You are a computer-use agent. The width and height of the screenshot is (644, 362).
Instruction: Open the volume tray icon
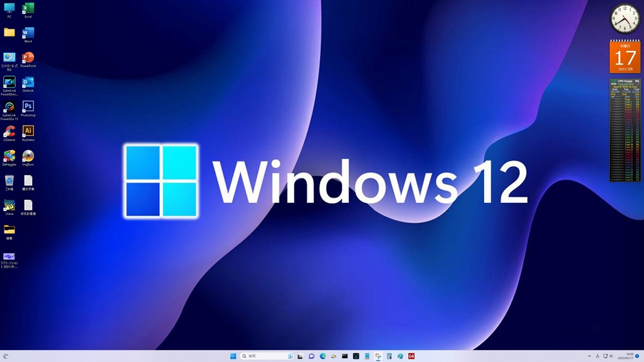coord(611,356)
